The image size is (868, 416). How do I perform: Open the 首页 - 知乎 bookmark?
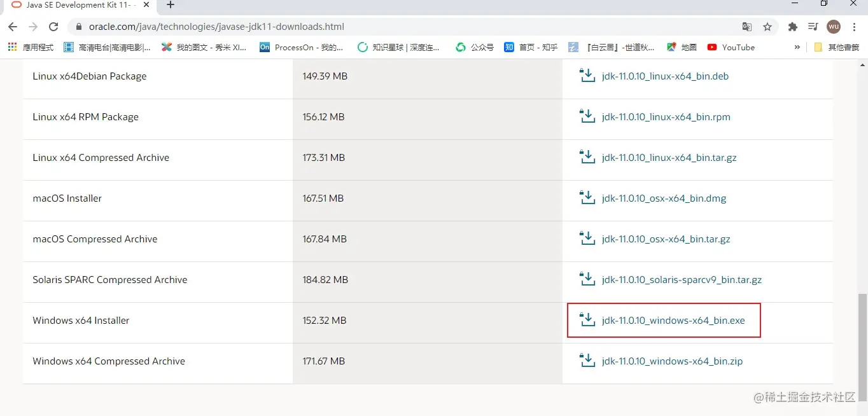coord(531,47)
